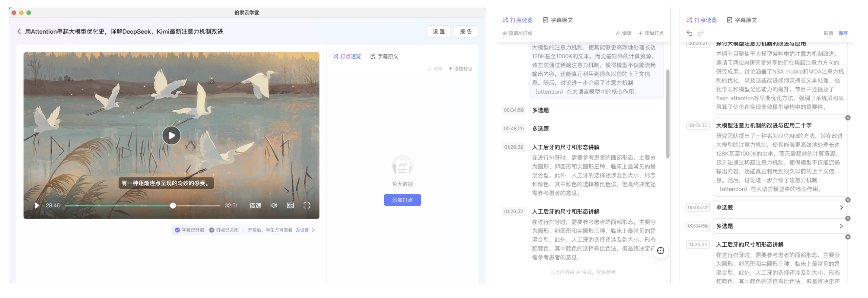The image size is (868, 298).
Task: Undo the last edit in the right panel
Action: (689, 33)
